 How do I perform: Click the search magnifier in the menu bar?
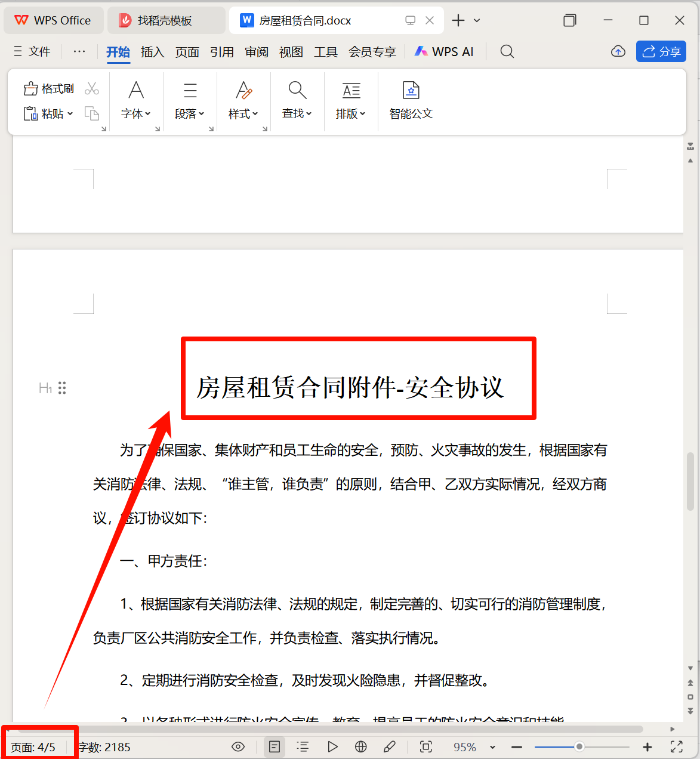tap(507, 52)
